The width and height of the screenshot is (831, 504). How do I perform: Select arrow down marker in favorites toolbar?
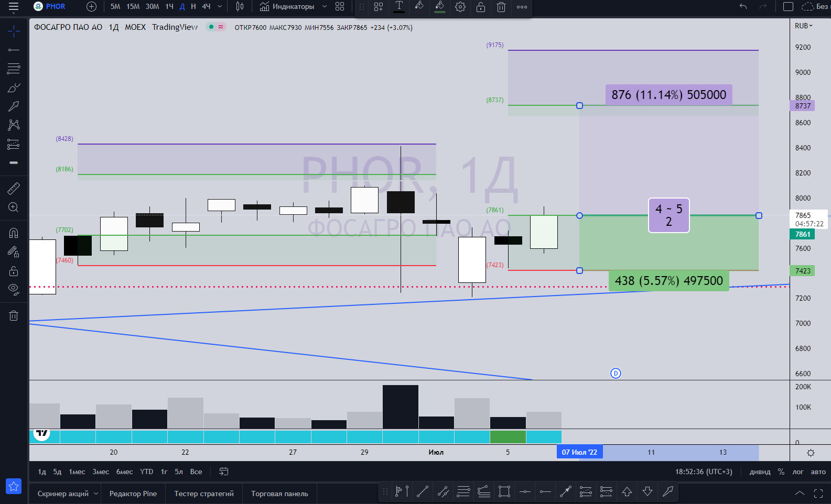coord(647,491)
